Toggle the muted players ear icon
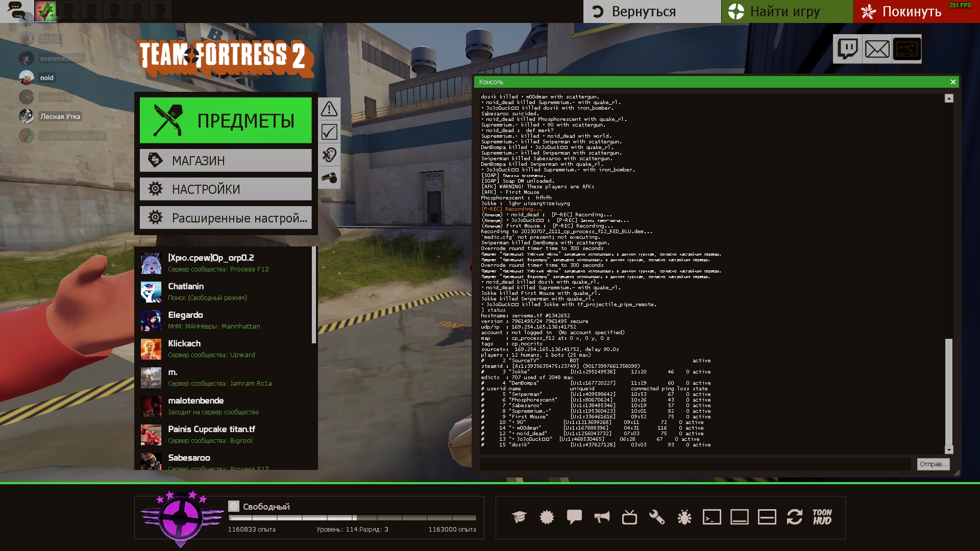 tap(329, 155)
